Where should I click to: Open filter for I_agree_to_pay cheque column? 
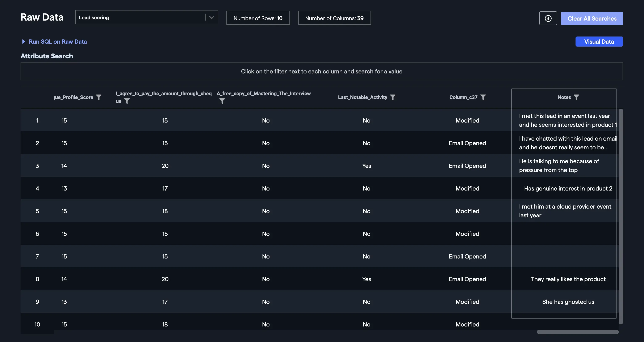click(x=127, y=101)
